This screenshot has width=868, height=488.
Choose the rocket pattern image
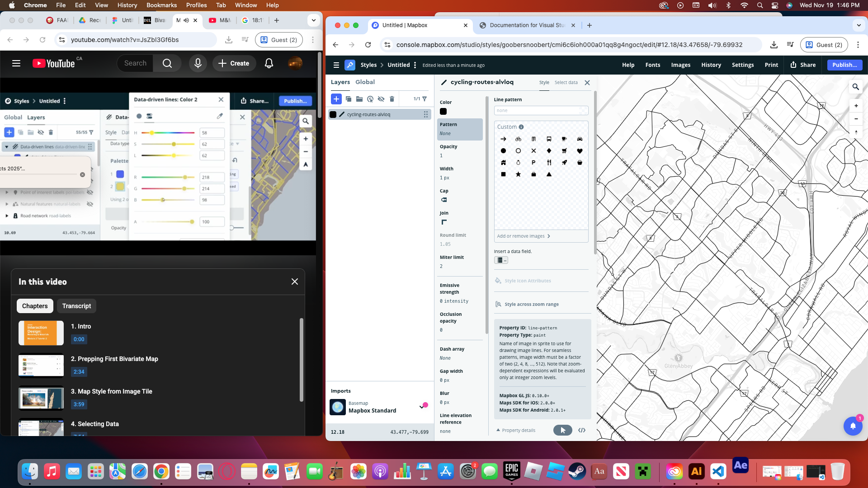564,162
